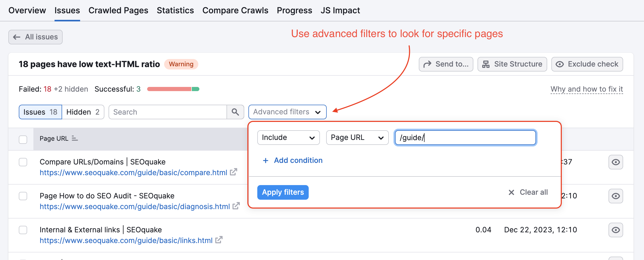Open the JS Impact tab
The height and width of the screenshot is (260, 644).
[x=340, y=10]
